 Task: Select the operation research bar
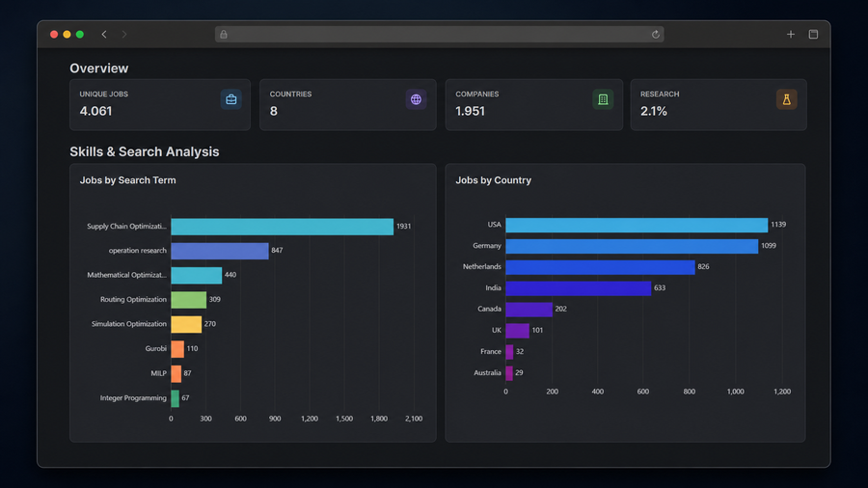[220, 251]
